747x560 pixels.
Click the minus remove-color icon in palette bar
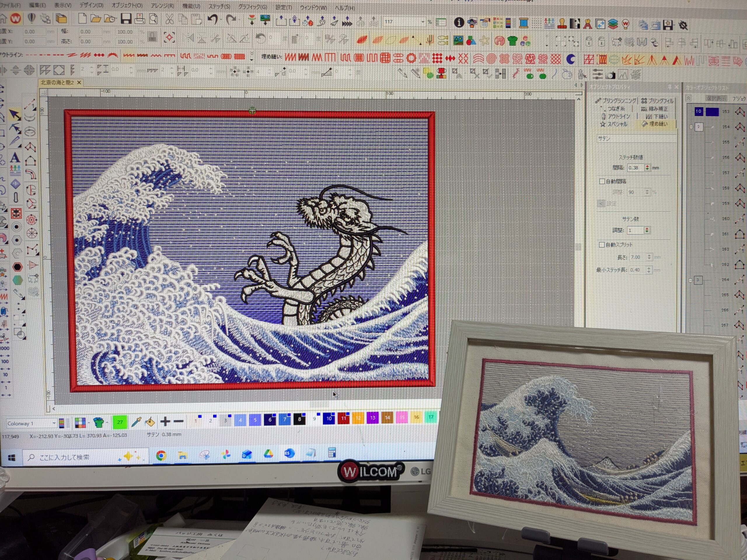(x=178, y=421)
